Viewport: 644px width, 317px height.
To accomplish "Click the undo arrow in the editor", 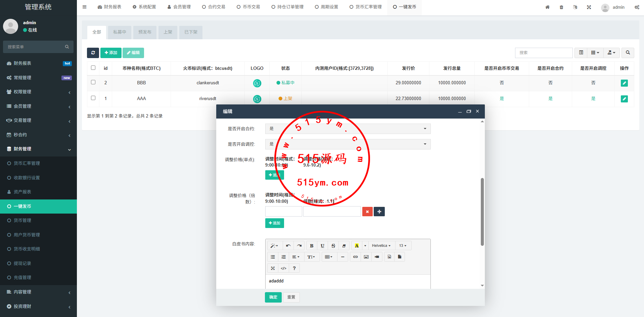I will [x=288, y=246].
